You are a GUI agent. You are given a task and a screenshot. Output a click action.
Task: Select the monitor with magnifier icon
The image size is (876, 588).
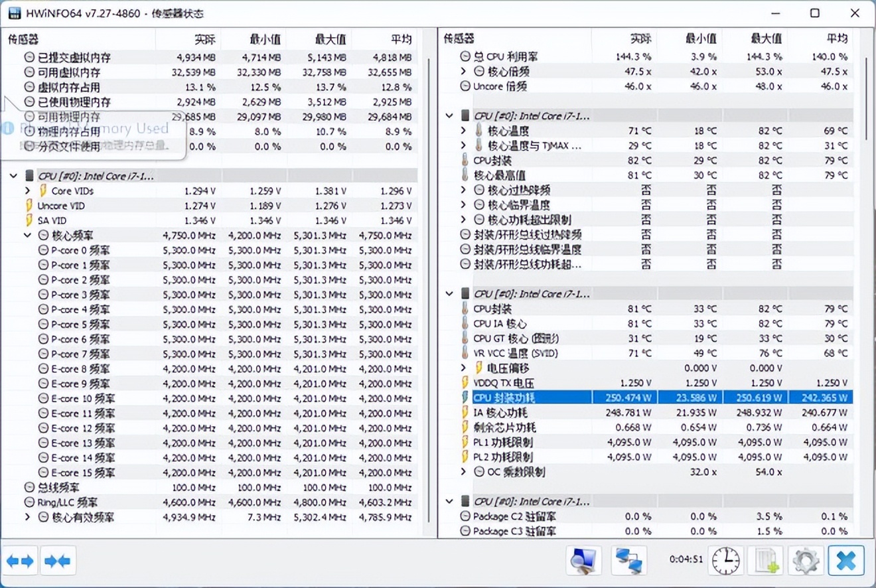tap(583, 560)
